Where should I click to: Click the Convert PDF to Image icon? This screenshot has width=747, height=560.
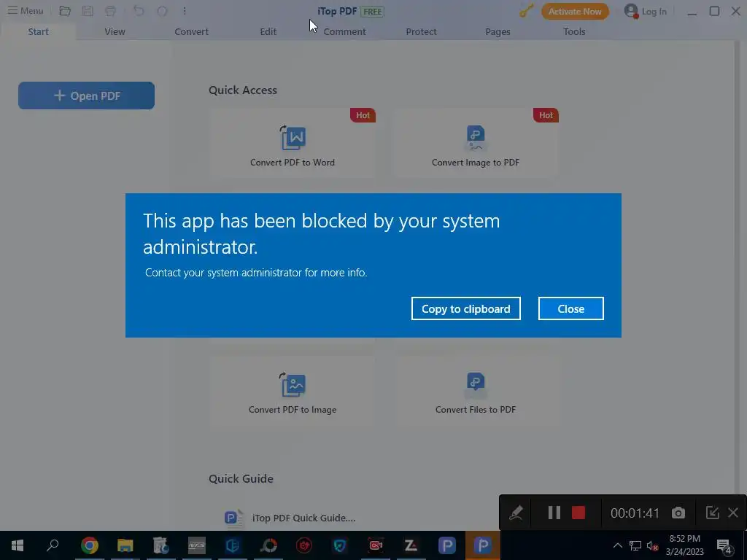pyautogui.click(x=293, y=385)
